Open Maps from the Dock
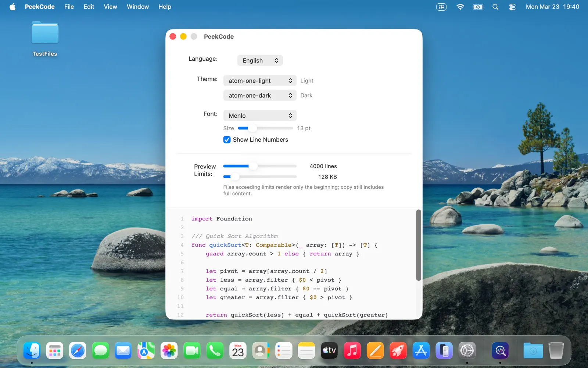Image resolution: width=588 pixels, height=368 pixels. click(x=146, y=351)
